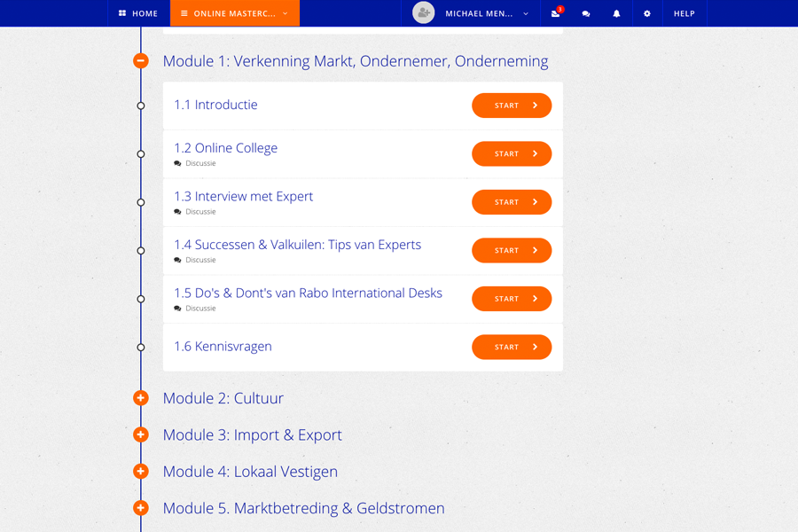
Task: Start lesson 1.1 Introductie
Action: tap(512, 106)
